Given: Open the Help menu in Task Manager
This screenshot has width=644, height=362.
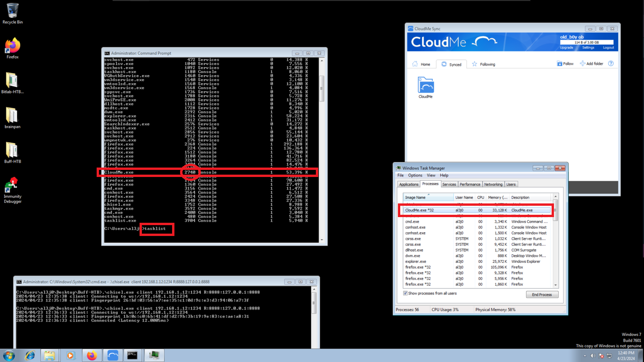Looking at the screenshot, I should 444,175.
